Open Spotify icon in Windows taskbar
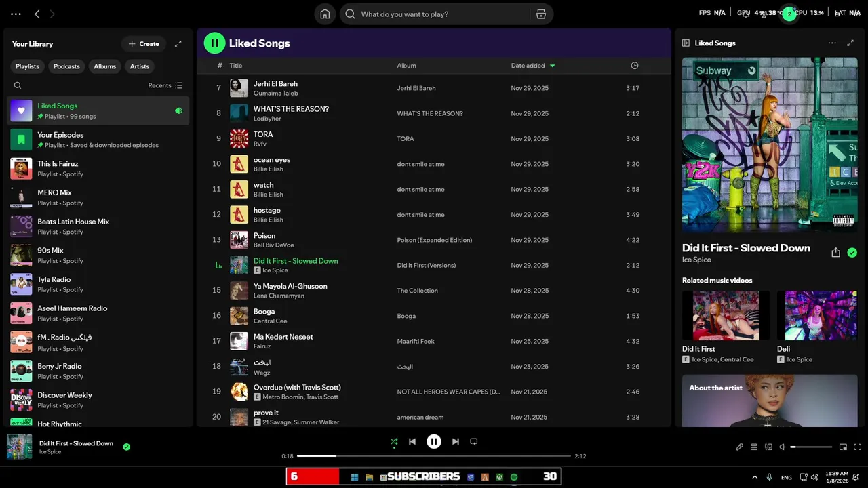Viewport: 868px width, 488px height. (514, 477)
